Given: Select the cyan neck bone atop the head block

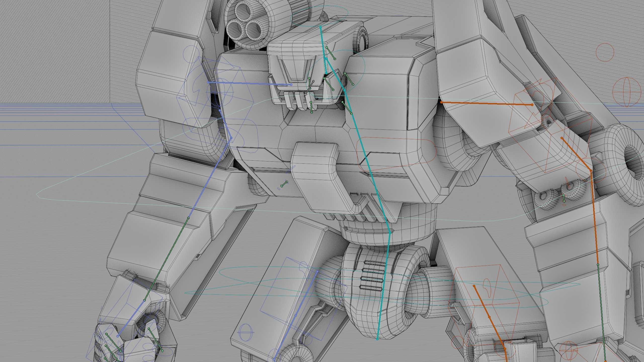Looking at the screenshot, I should 324,50.
